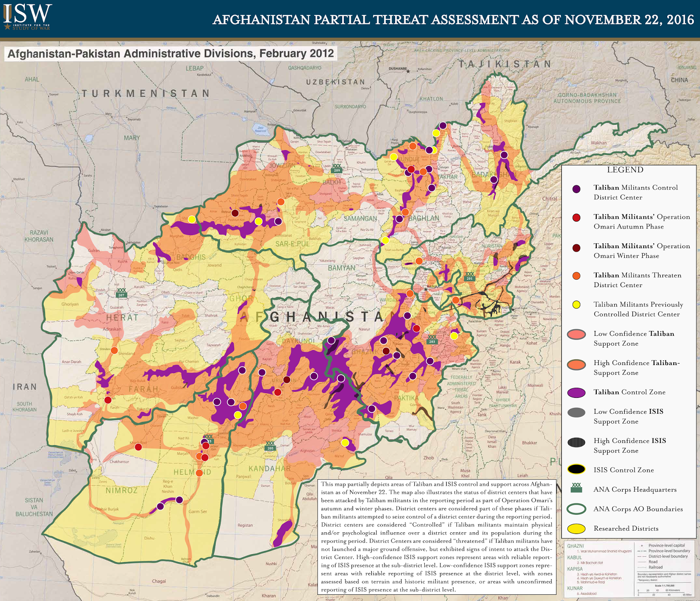Click the ANA Corps AO Boundaries oval symbol
The image size is (700, 601).
click(576, 509)
